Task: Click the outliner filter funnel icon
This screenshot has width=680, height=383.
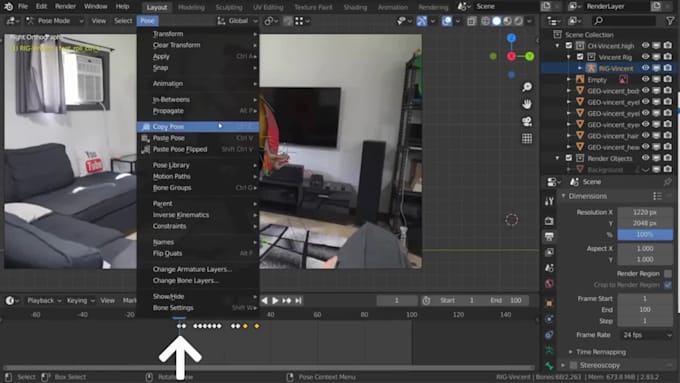Action: point(670,20)
